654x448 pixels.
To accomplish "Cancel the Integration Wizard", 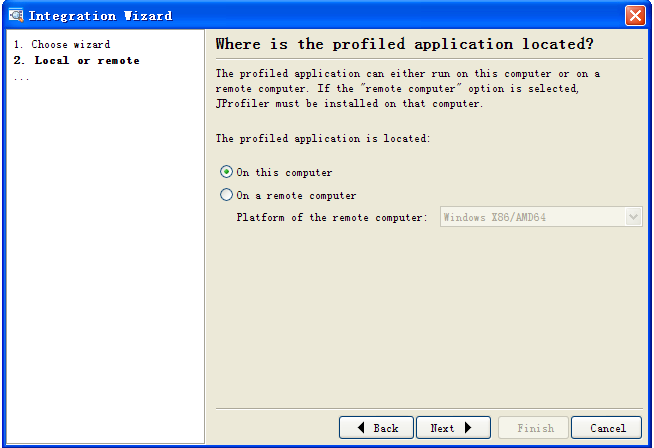I will pyautogui.click(x=606, y=428).
